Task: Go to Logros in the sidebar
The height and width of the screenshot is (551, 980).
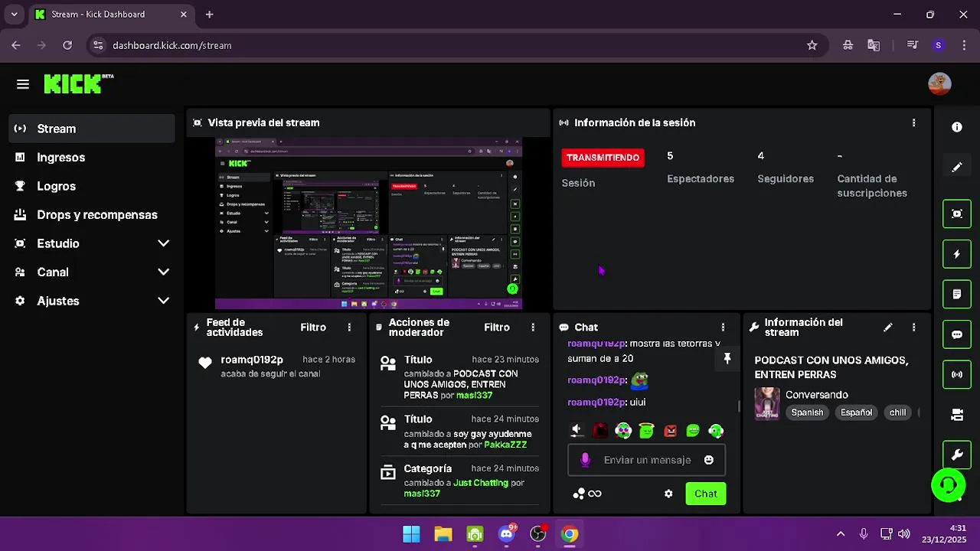Action: click(x=92, y=186)
